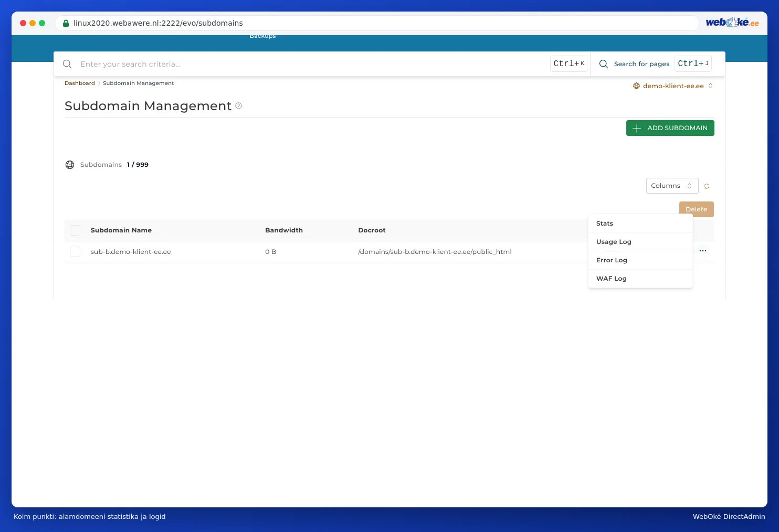Click the Search for pages magnifier icon
Viewport: 779px width, 532px height.
(604, 64)
